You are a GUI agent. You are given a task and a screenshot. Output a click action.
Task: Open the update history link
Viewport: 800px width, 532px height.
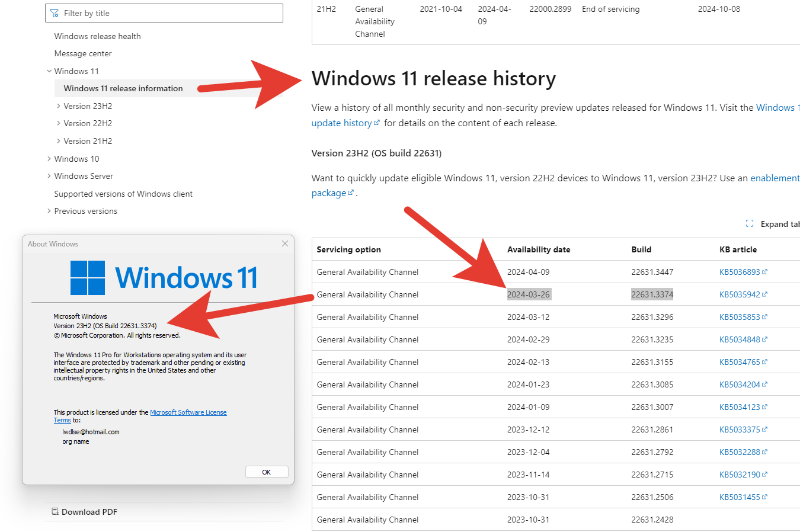click(341, 123)
